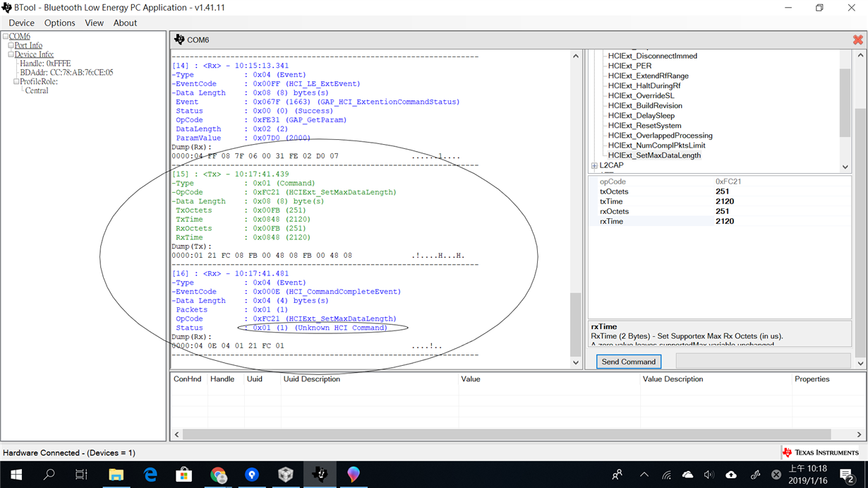The height and width of the screenshot is (488, 868).
Task: Select HCIExt_ExtendRfRange command
Action: [648, 76]
